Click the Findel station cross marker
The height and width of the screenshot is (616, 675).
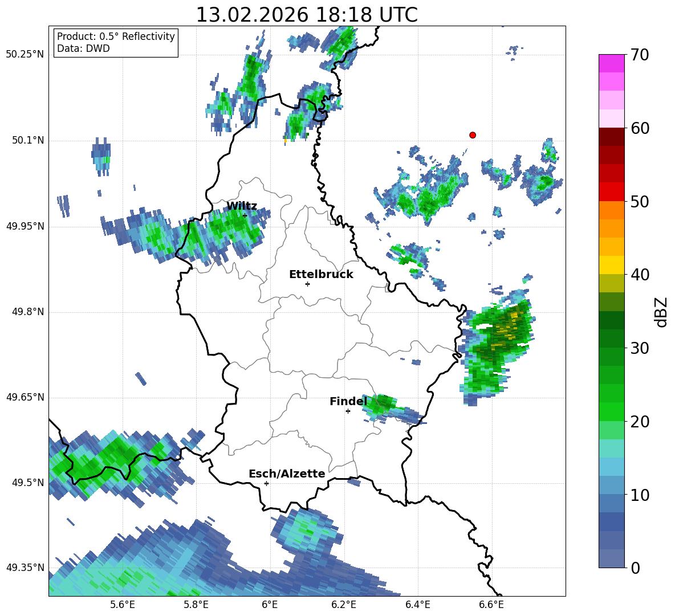[348, 411]
